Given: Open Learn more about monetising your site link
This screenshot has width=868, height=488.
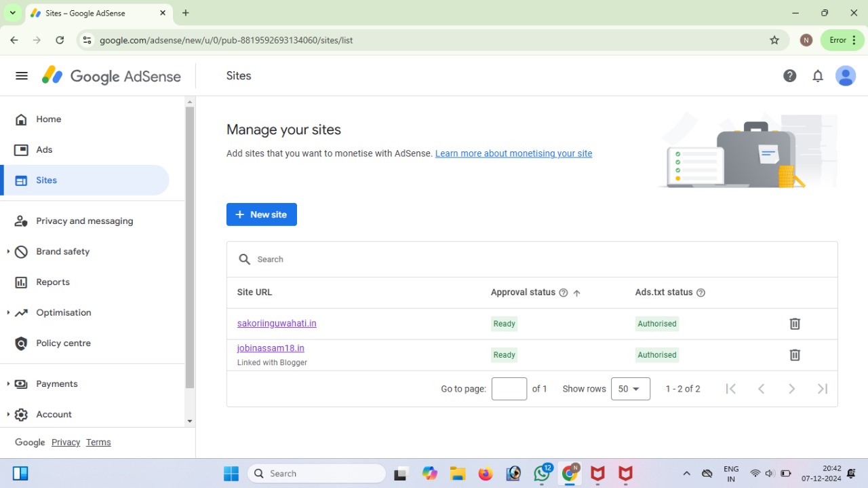Looking at the screenshot, I should [514, 153].
